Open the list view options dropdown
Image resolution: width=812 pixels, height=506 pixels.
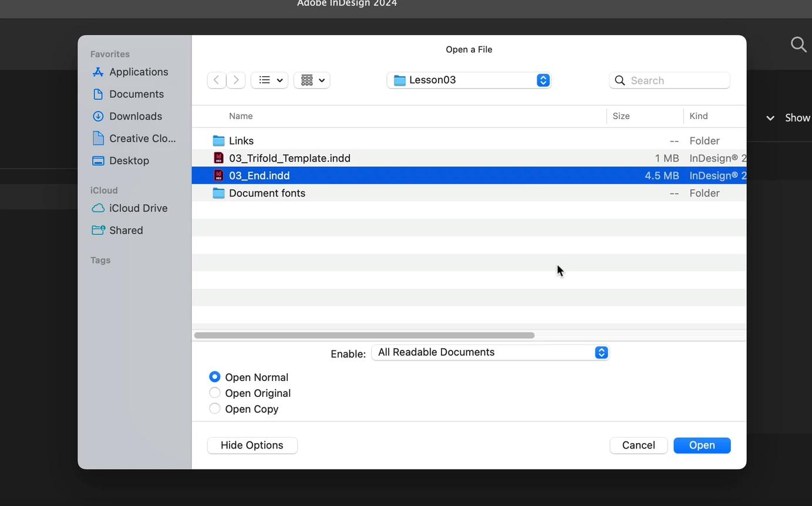269,80
